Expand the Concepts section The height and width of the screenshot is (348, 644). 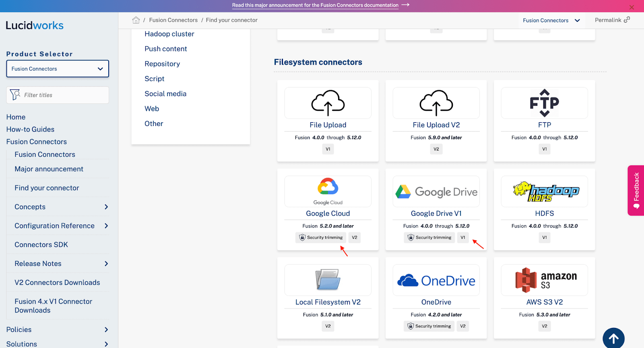click(106, 207)
